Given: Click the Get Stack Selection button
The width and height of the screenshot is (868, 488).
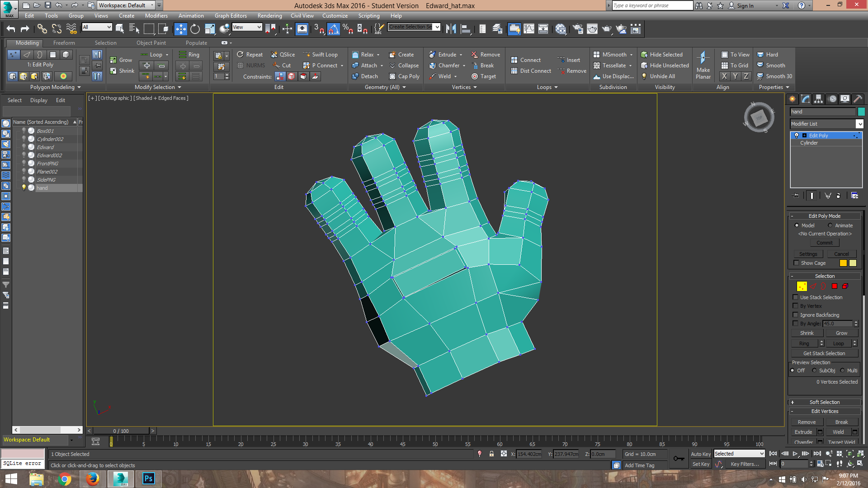Looking at the screenshot, I should pos(824,353).
